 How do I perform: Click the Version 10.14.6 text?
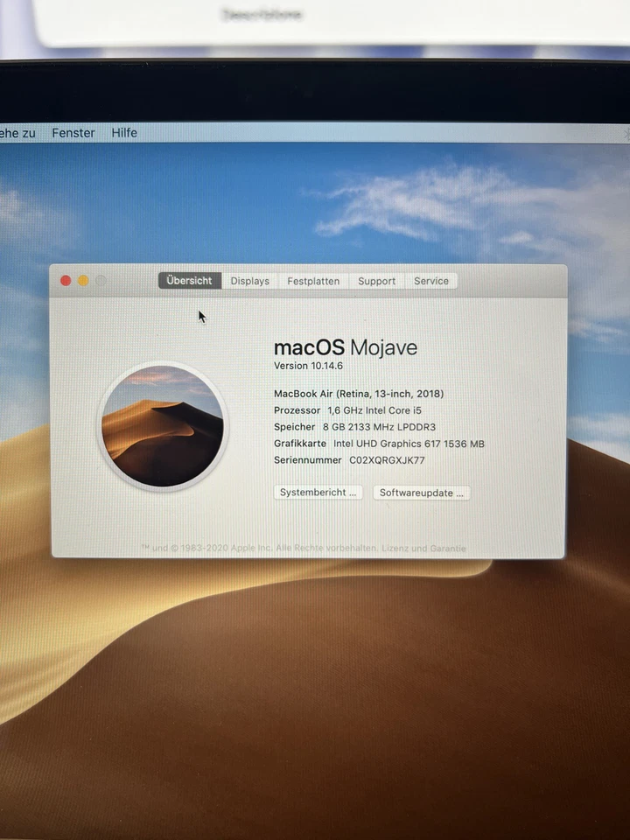tap(308, 366)
